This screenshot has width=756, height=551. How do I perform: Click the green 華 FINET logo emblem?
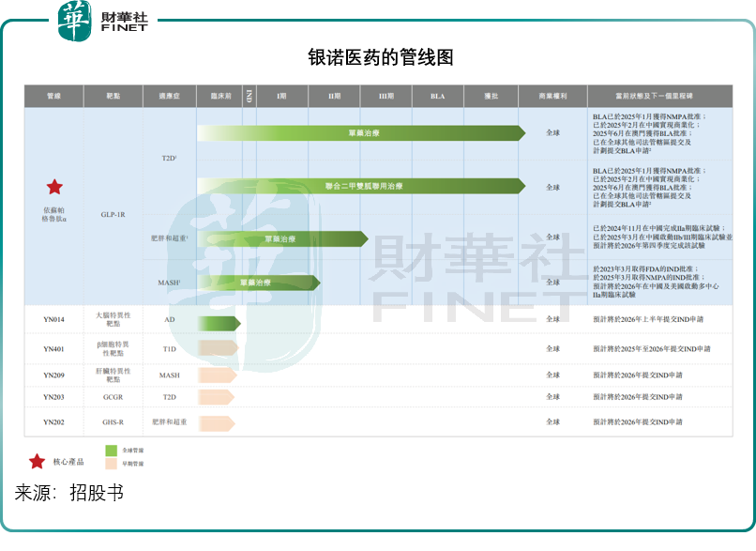tap(74, 21)
